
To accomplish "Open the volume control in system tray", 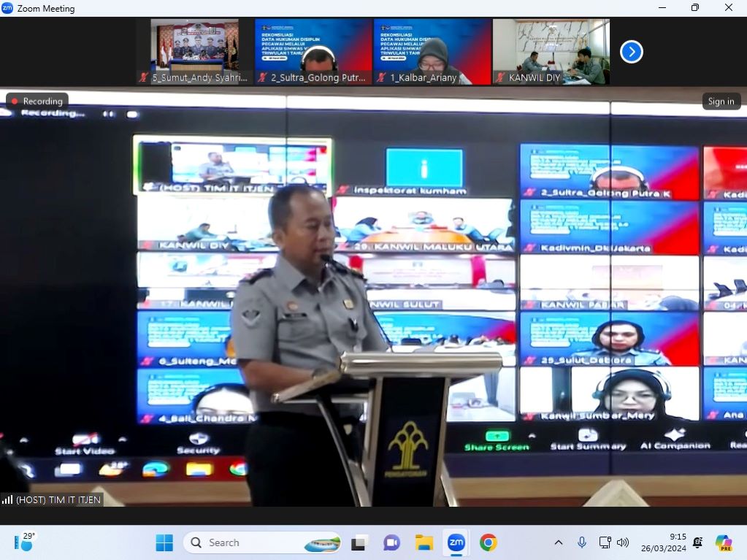I will tap(623, 542).
